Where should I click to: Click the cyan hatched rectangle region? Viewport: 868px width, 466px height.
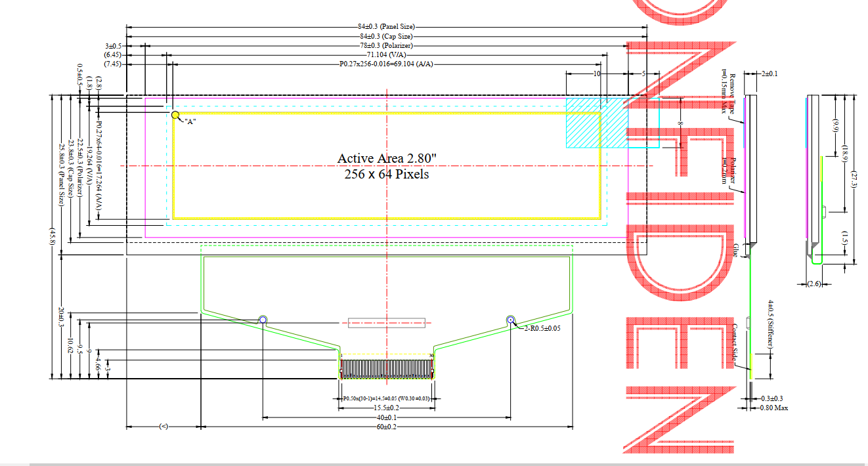[x=596, y=123]
